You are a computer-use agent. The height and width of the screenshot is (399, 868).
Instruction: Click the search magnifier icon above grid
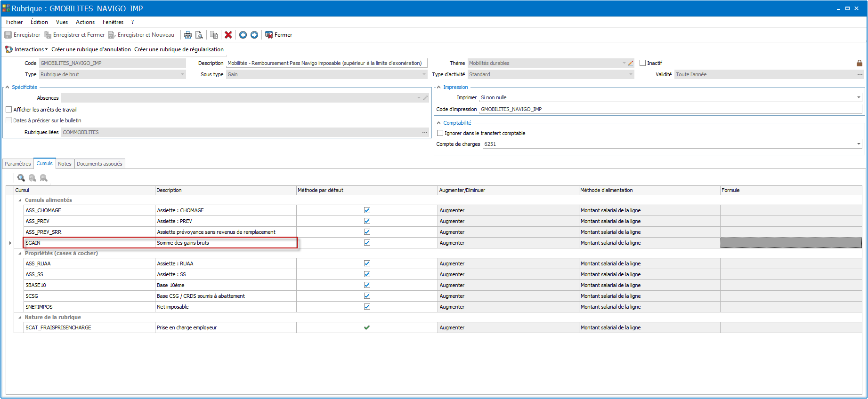(x=21, y=178)
